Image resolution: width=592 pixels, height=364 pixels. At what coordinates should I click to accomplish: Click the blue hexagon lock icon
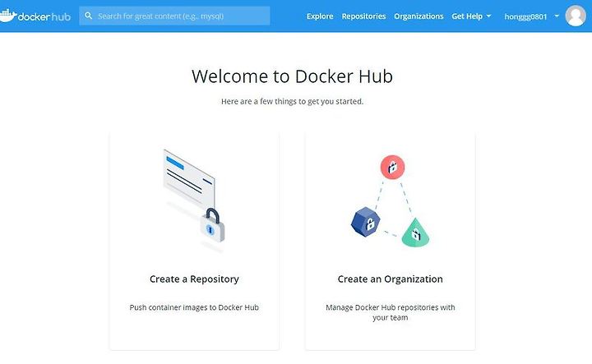(x=365, y=222)
